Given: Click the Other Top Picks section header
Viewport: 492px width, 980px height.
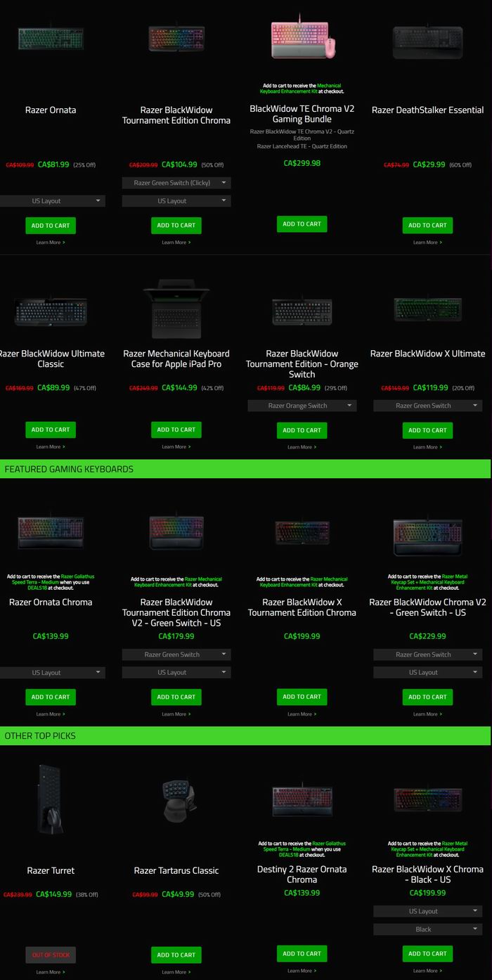Looking at the screenshot, I should [245, 736].
